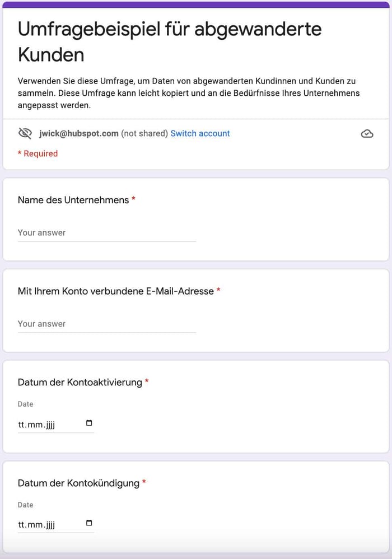Image resolution: width=392 pixels, height=559 pixels.
Task: Click the cloud draft-saved icon
Action: coord(367,134)
